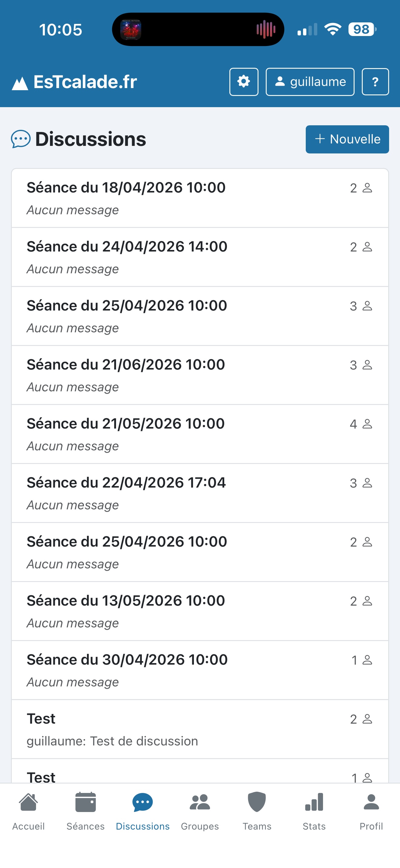
Task: Tap the question mark help button
Action: click(x=375, y=82)
